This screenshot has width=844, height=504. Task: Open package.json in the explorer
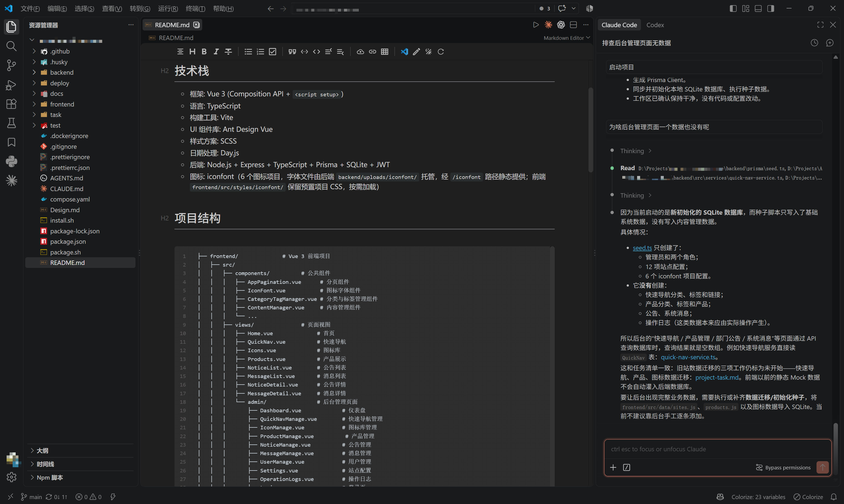[80, 242]
